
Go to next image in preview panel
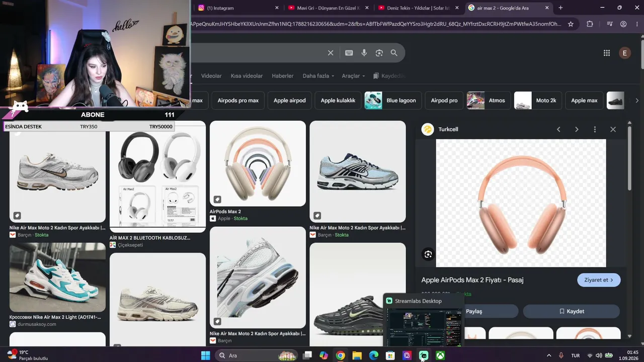577,129
